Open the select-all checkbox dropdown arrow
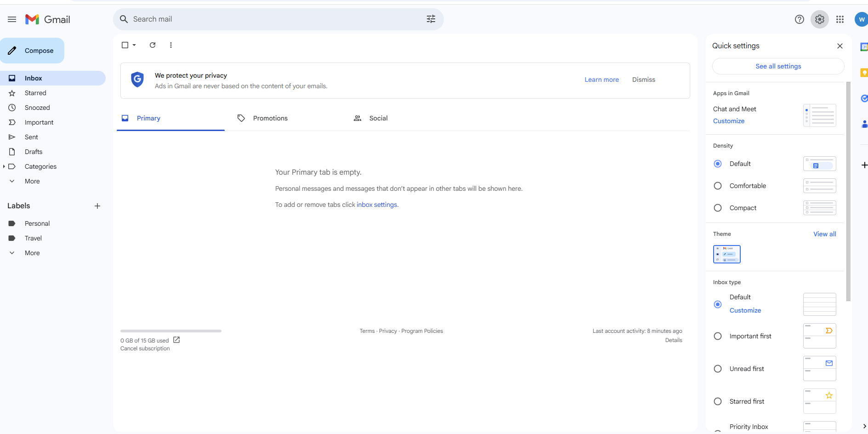 (x=134, y=45)
